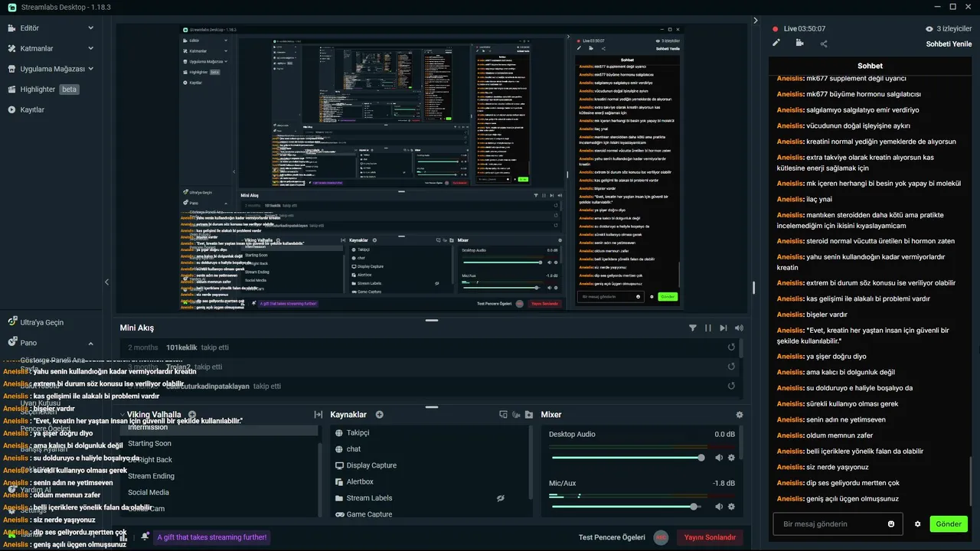The width and height of the screenshot is (980, 551).
Task: Collapse the Pano section chevron
Action: [90, 344]
